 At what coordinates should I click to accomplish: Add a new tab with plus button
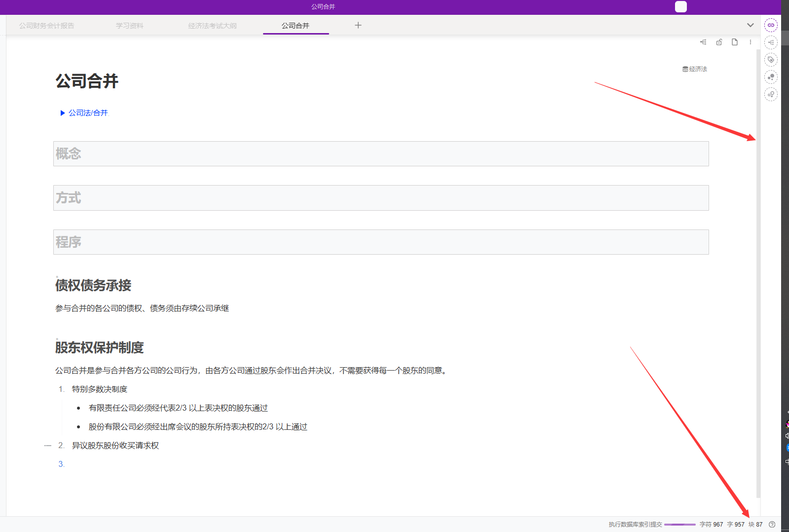pyautogui.click(x=358, y=25)
